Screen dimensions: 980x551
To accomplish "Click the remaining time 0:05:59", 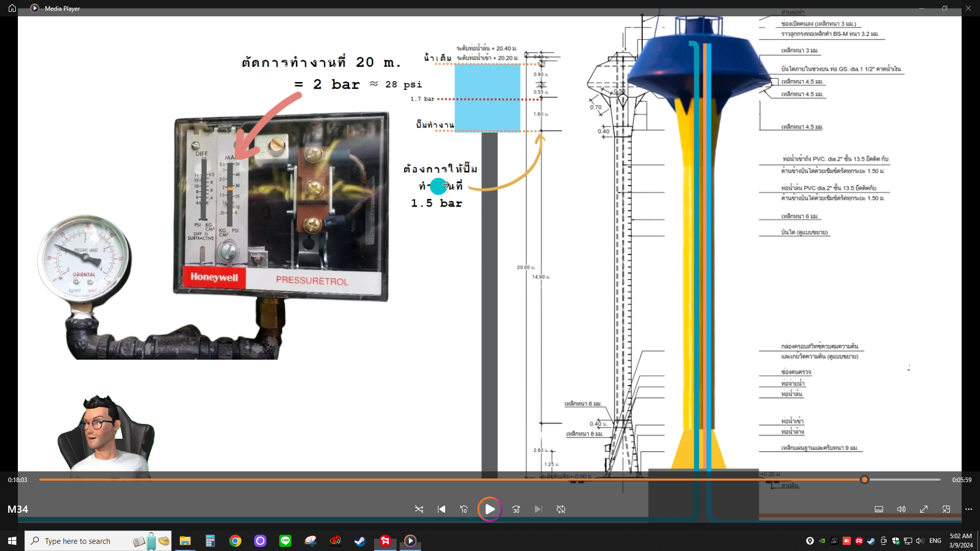I will [x=962, y=480].
